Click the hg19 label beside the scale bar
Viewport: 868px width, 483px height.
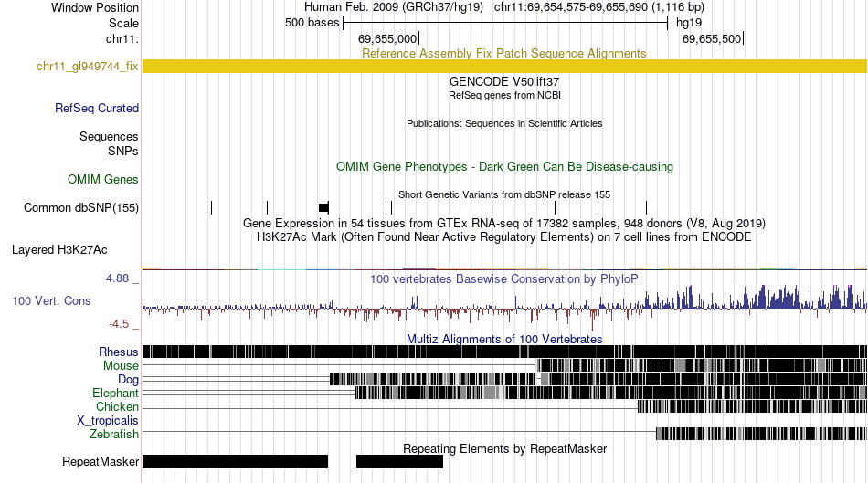click(x=689, y=23)
